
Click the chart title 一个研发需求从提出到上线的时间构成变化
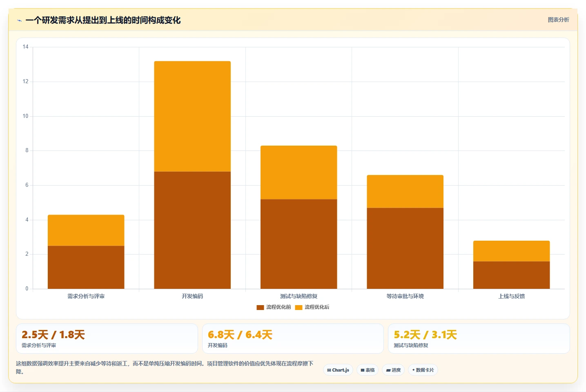(x=103, y=20)
